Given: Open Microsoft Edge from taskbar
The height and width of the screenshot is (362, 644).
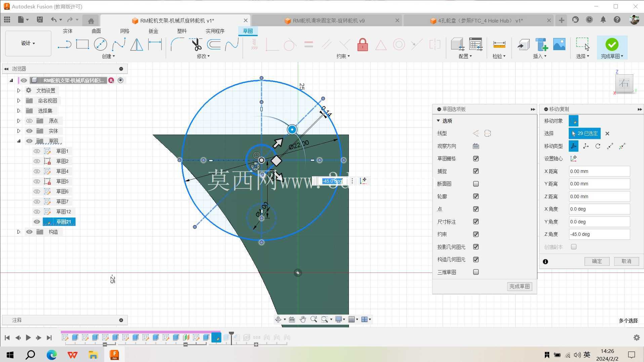Looking at the screenshot, I should (x=51, y=355).
